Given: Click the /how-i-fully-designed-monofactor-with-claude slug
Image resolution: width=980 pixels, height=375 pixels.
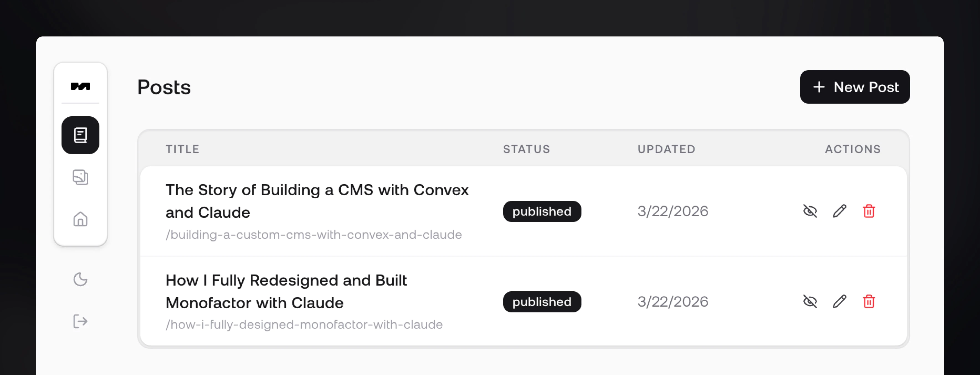Looking at the screenshot, I should click(x=304, y=325).
